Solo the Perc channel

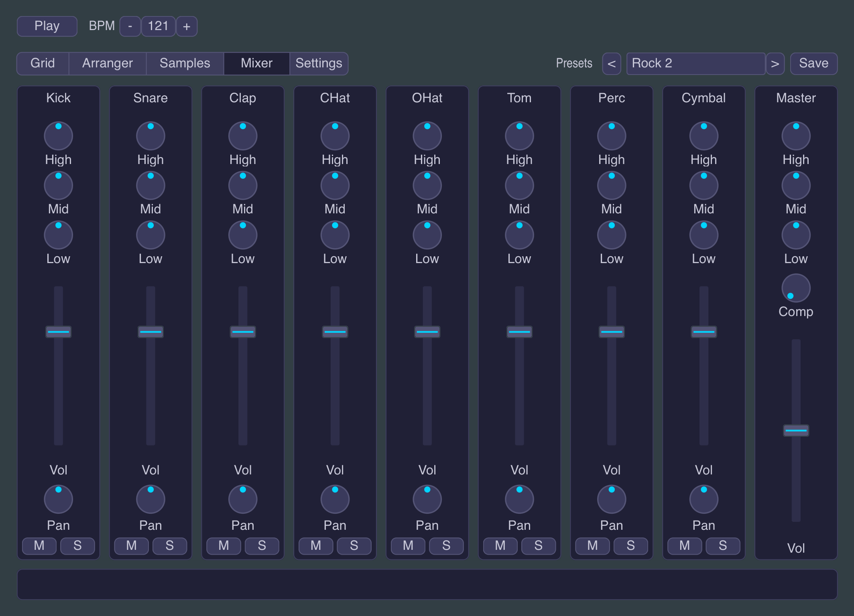(631, 546)
